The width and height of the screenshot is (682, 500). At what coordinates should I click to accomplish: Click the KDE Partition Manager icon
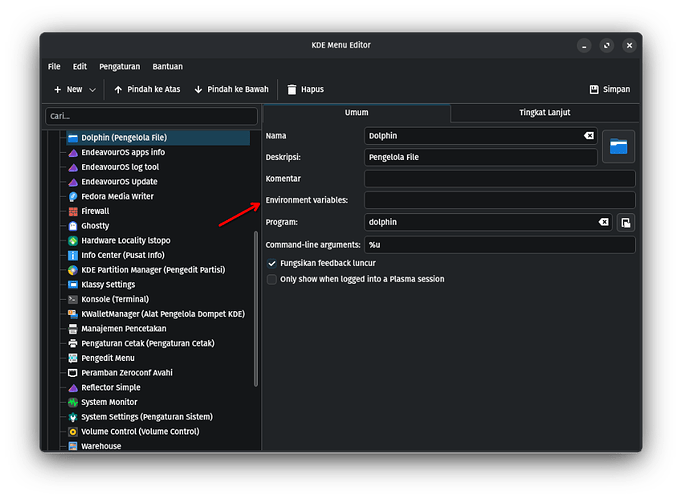tap(73, 270)
